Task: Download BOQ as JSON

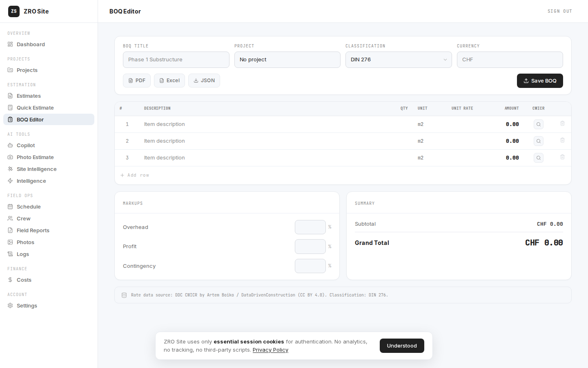Action: point(204,81)
